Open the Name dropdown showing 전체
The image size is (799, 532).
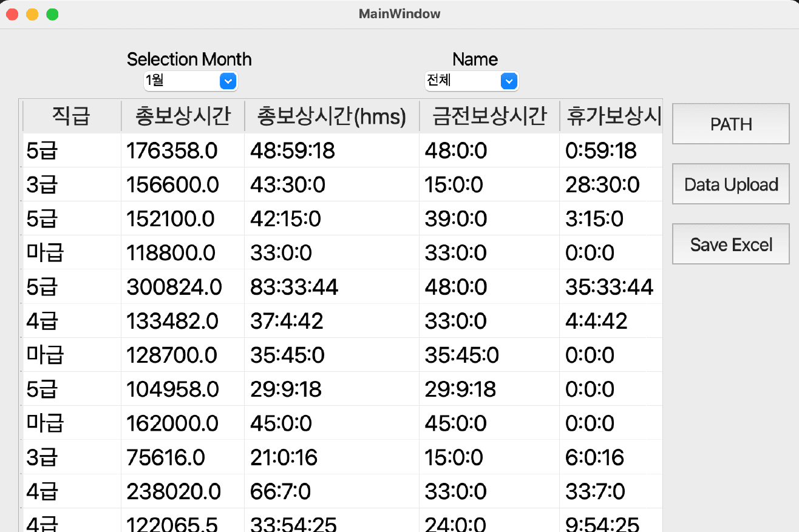pyautogui.click(x=472, y=81)
